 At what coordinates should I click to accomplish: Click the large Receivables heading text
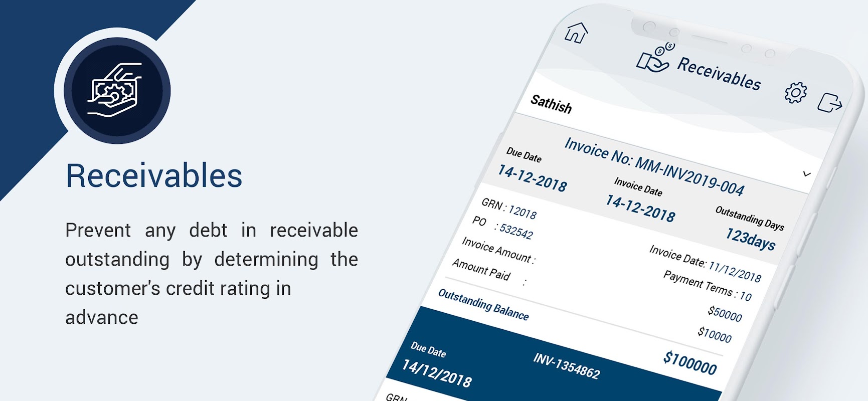point(154,176)
